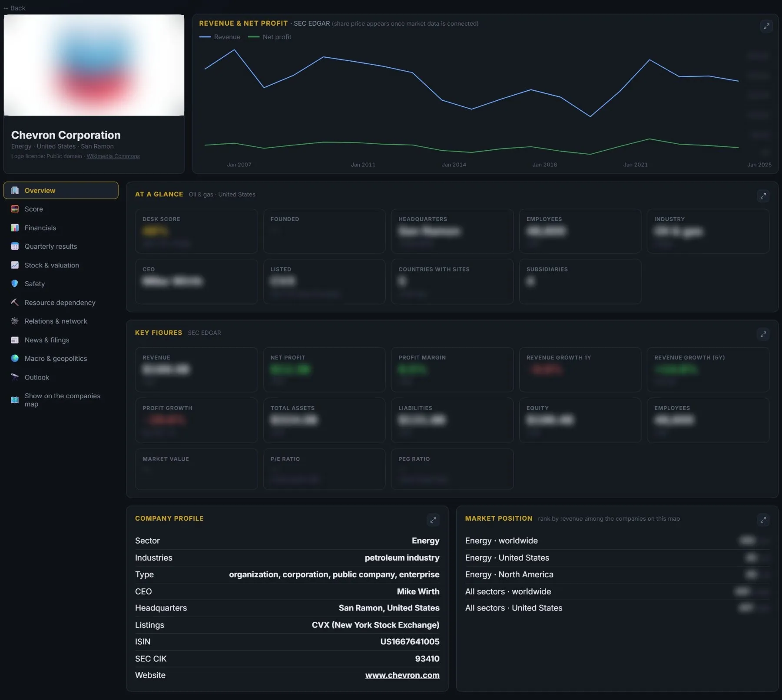
Task: Click the Listed card
Action: point(324,281)
